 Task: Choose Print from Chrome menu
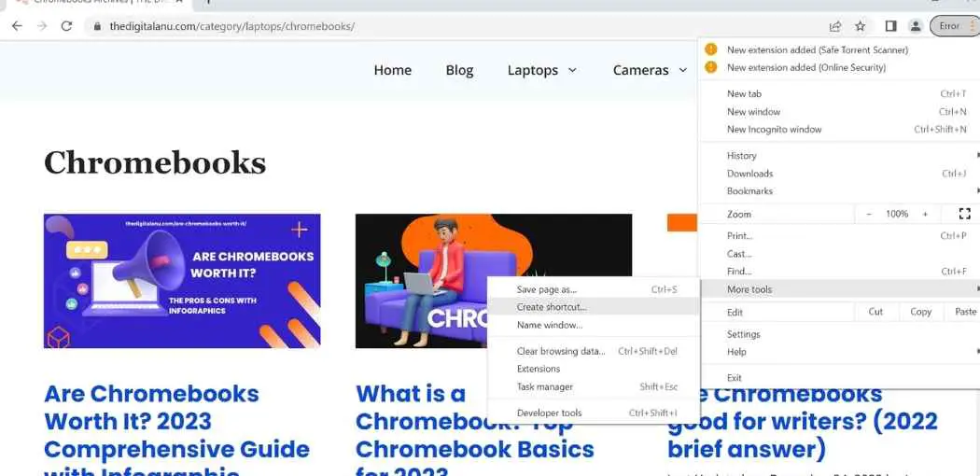tap(839, 236)
